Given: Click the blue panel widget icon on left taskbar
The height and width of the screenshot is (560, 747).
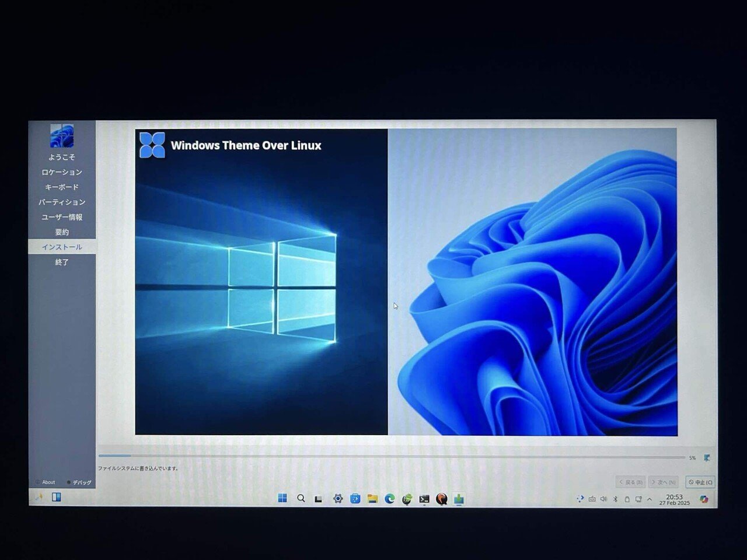Looking at the screenshot, I should tap(57, 497).
